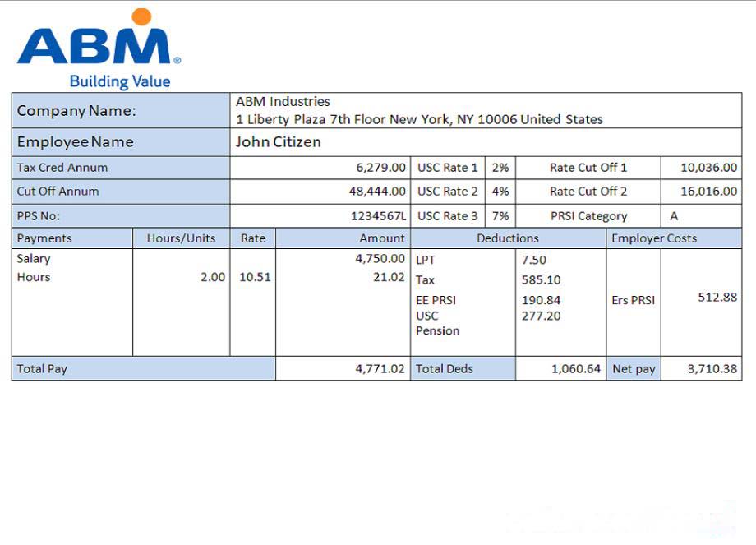The width and height of the screenshot is (756, 545).
Task: Select the employee name John Citizen
Action: 278,141
